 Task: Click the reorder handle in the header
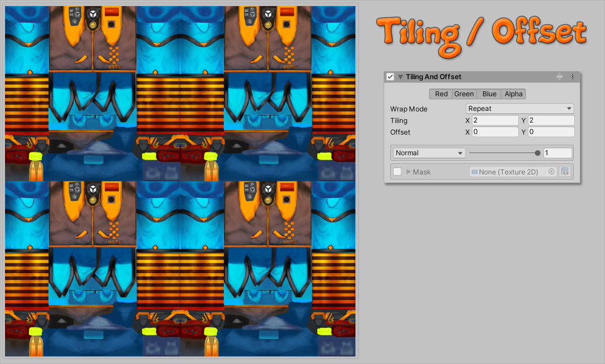click(560, 77)
